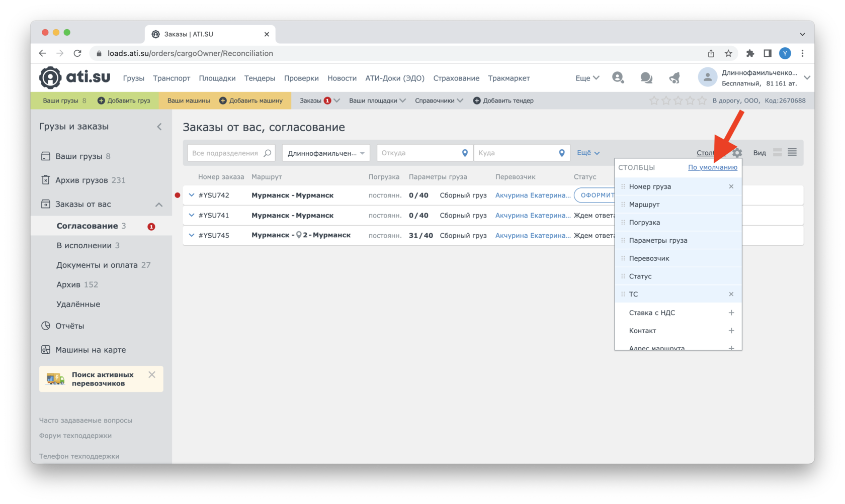
Task: Open the Страхование navigation item
Action: [x=456, y=78]
